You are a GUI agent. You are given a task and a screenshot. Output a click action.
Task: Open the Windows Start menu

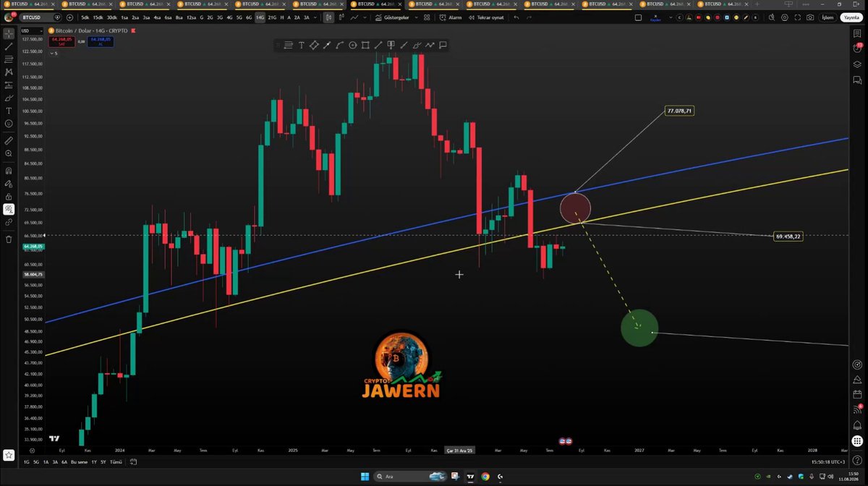365,477
